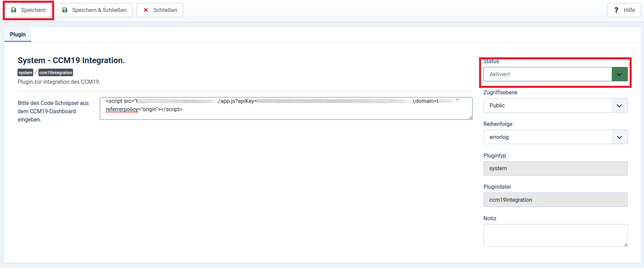
Task: Open the Status dropdown showing Aktiviert
Action: pos(556,74)
